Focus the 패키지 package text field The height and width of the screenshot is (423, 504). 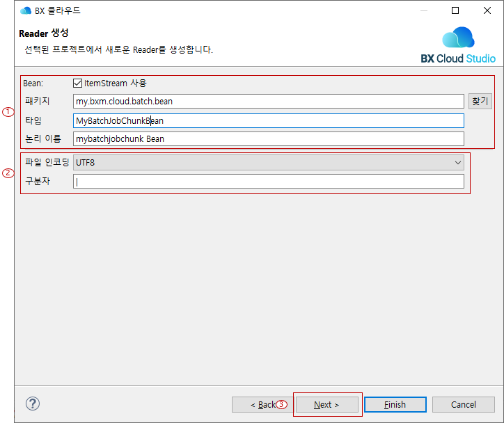click(x=268, y=102)
